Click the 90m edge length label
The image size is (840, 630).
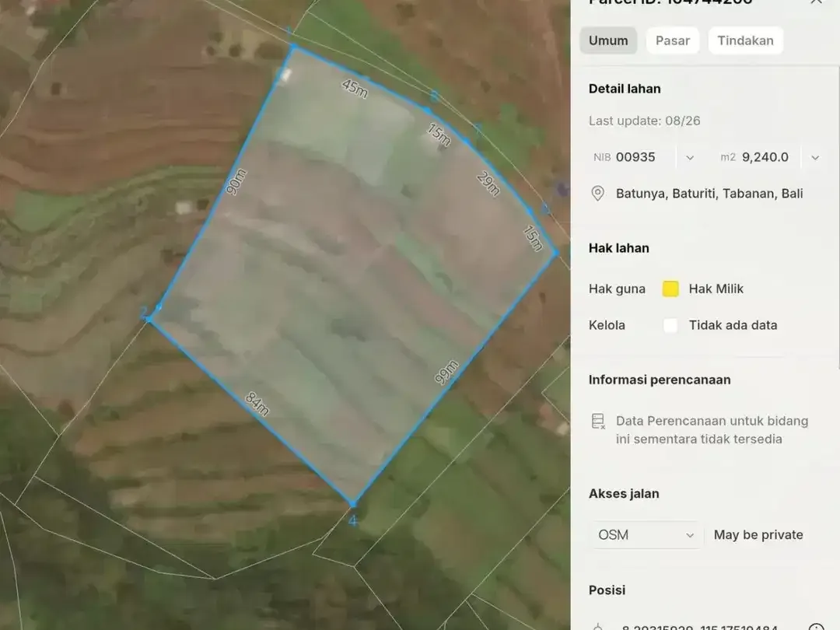tap(236, 181)
